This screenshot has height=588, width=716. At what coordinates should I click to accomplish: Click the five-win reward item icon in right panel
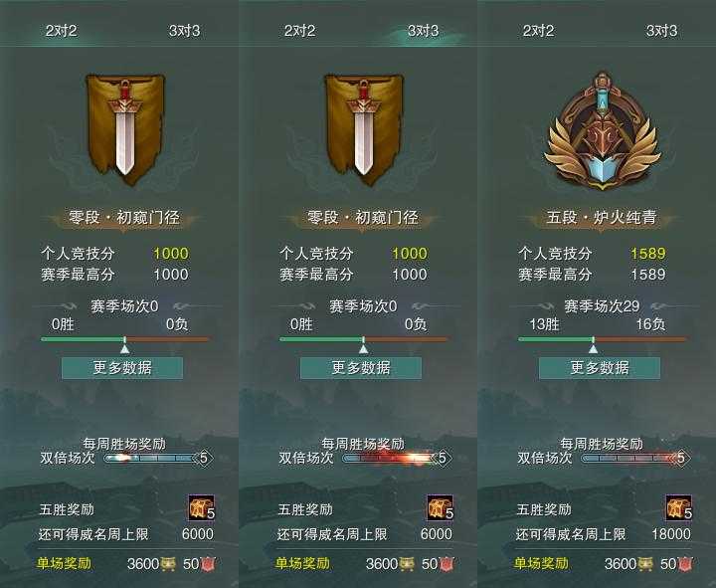(678, 507)
